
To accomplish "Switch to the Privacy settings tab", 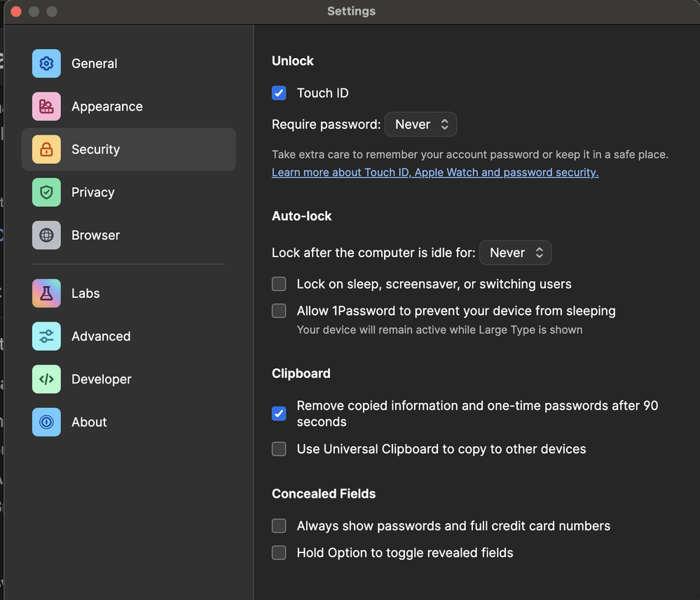I will click(92, 192).
